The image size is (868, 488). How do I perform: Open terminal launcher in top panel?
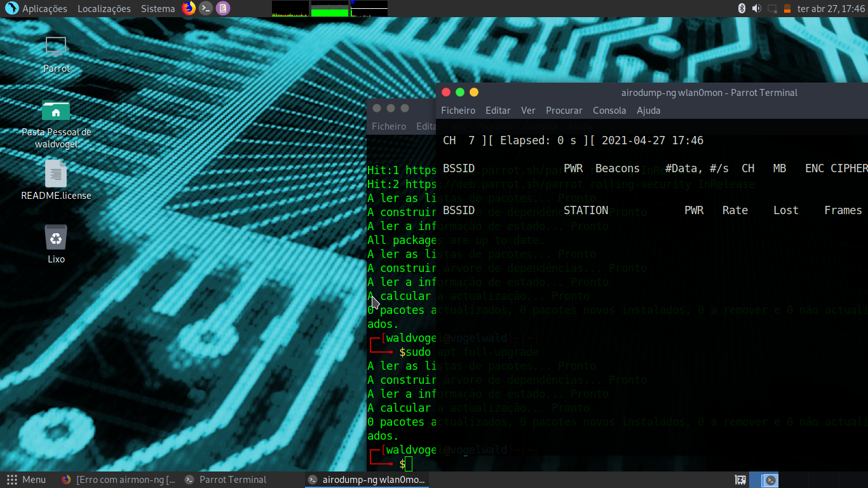click(205, 8)
